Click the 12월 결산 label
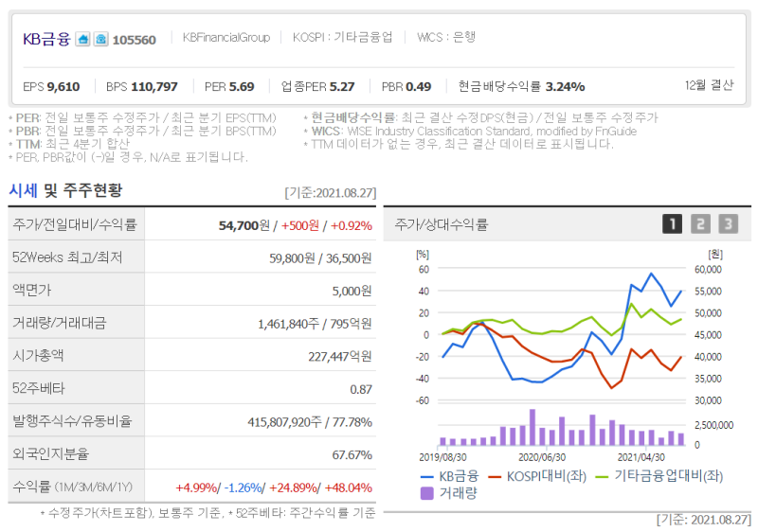This screenshot has width=758, height=532. click(709, 85)
